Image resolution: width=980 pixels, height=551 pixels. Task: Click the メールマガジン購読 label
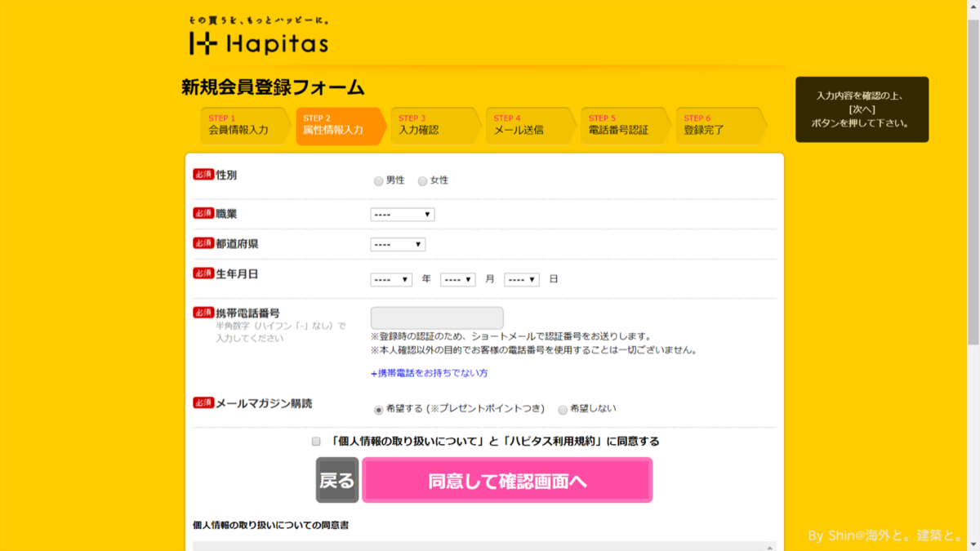(x=264, y=403)
